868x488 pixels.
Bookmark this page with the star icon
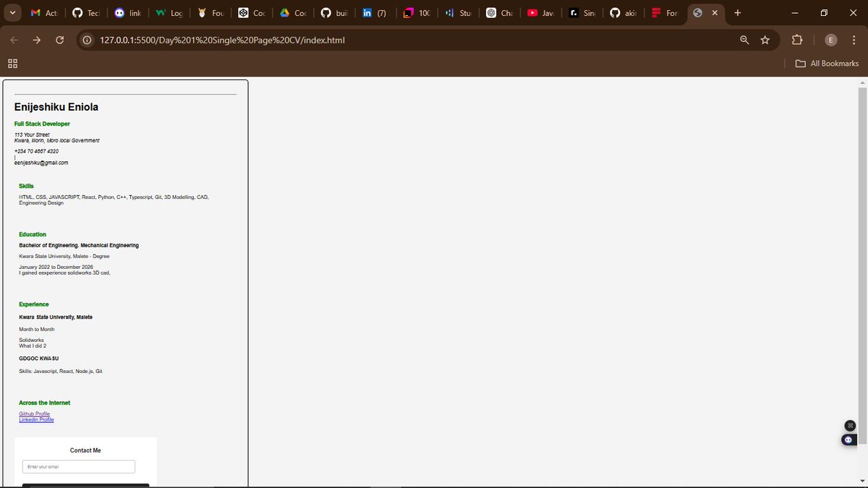(765, 40)
